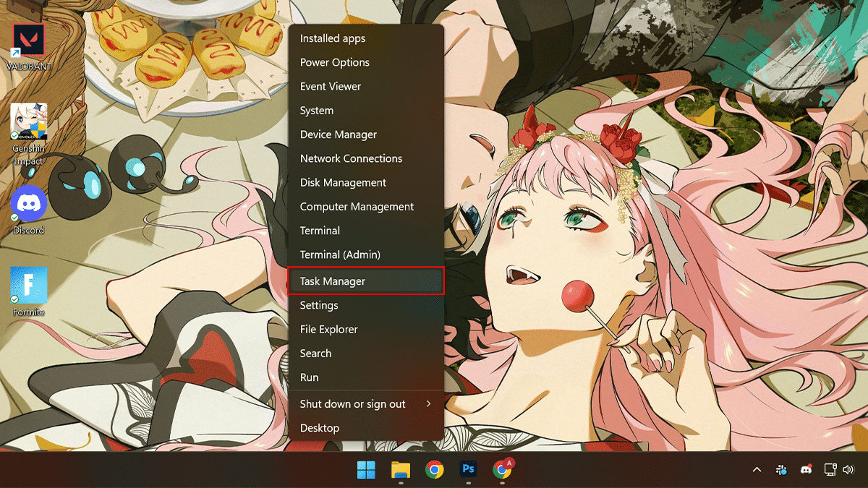
Task: Click the volume speaker icon
Action: coord(850,470)
